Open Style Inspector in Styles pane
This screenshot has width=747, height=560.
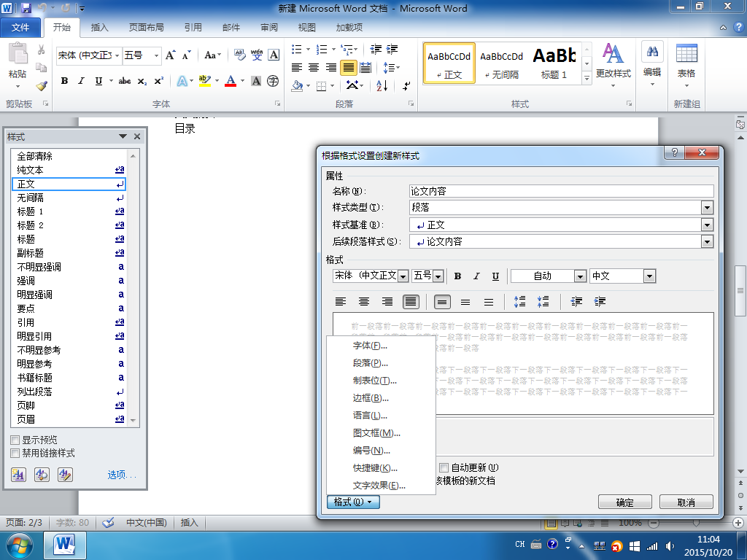pyautogui.click(x=42, y=474)
